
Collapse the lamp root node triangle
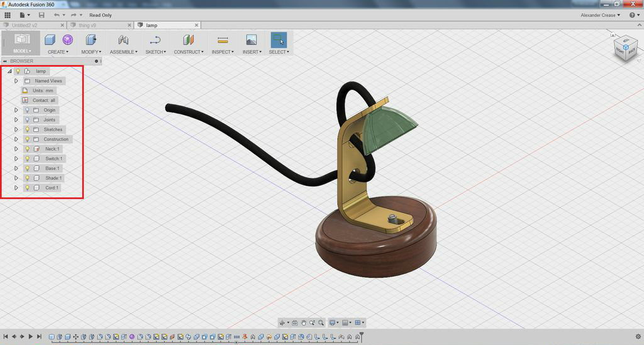[x=9, y=71]
